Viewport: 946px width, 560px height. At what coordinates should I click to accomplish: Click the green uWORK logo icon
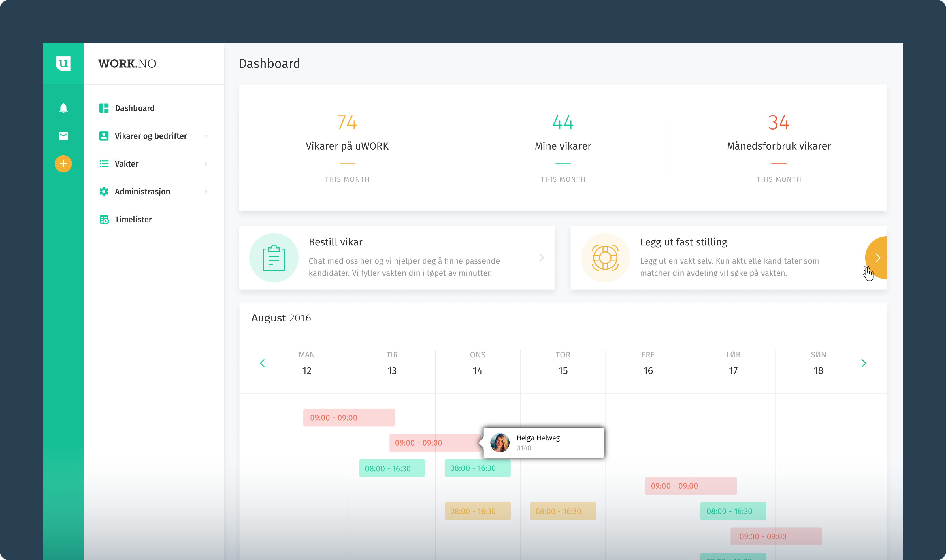pos(63,63)
